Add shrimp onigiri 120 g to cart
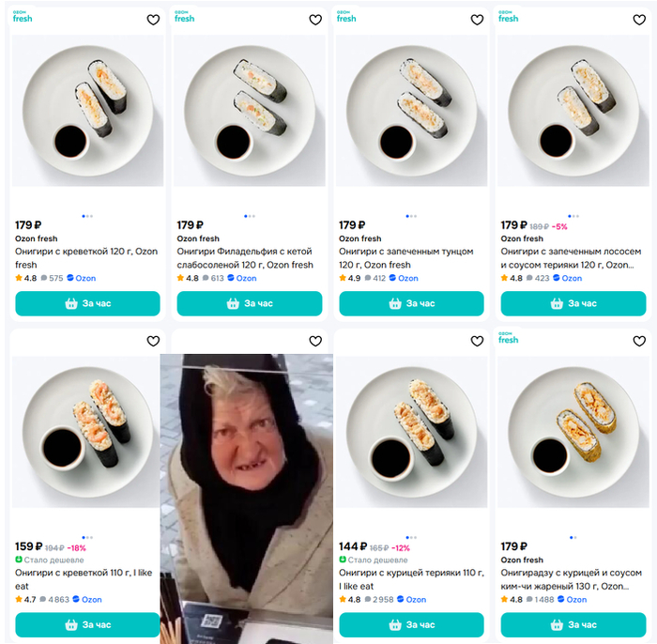Viewport: 657px width, 644px height. (x=87, y=303)
